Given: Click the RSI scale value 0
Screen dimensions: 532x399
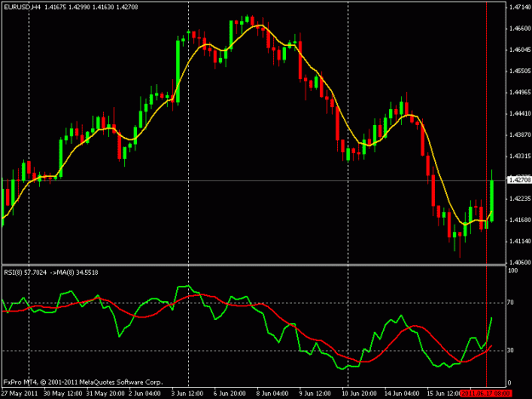Looking at the screenshot, I should [509, 384].
